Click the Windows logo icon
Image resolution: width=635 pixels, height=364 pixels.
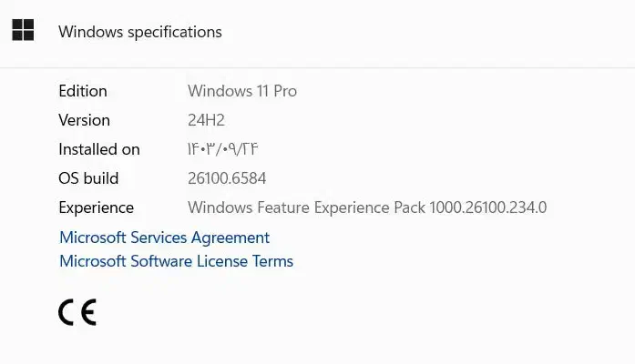pos(23,31)
